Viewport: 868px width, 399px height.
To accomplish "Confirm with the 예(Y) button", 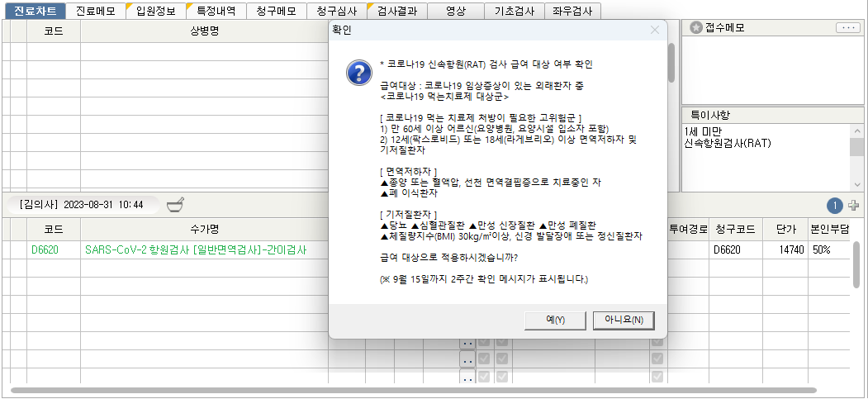I will click(555, 320).
